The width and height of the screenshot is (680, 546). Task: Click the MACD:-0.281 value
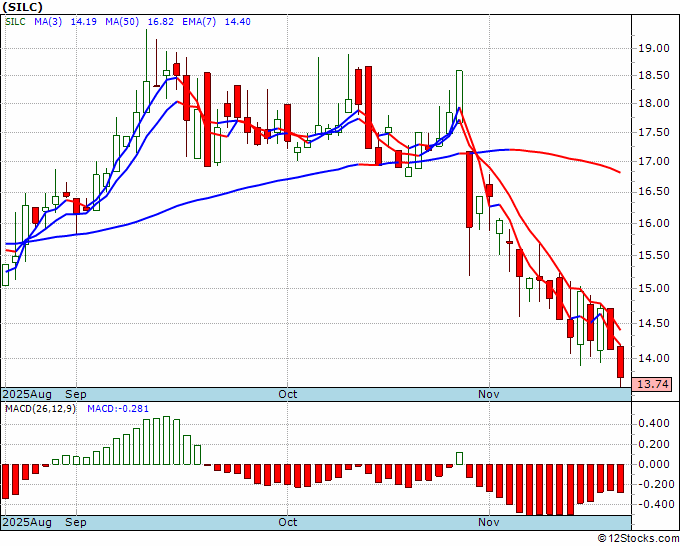point(118,409)
